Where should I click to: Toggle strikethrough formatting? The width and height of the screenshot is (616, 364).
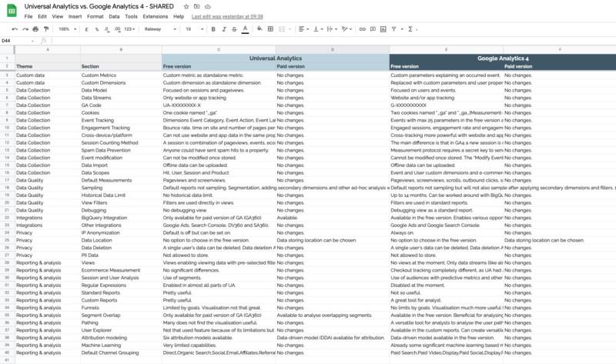click(234, 29)
